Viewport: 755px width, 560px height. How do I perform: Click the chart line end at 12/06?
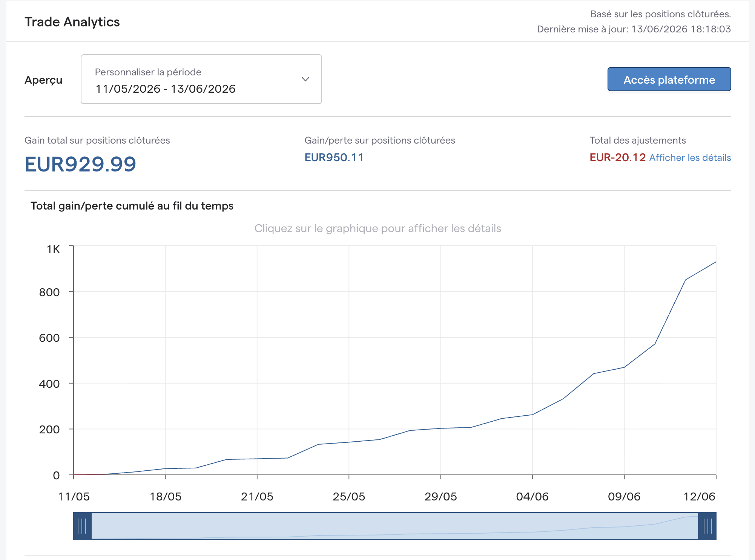[x=715, y=262]
